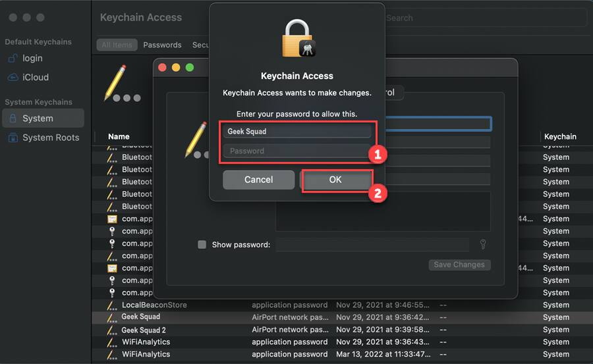Viewport: 593px width, 364px height.
Task: Click pencil icon of LocalBeaconStore row
Action: click(111, 305)
